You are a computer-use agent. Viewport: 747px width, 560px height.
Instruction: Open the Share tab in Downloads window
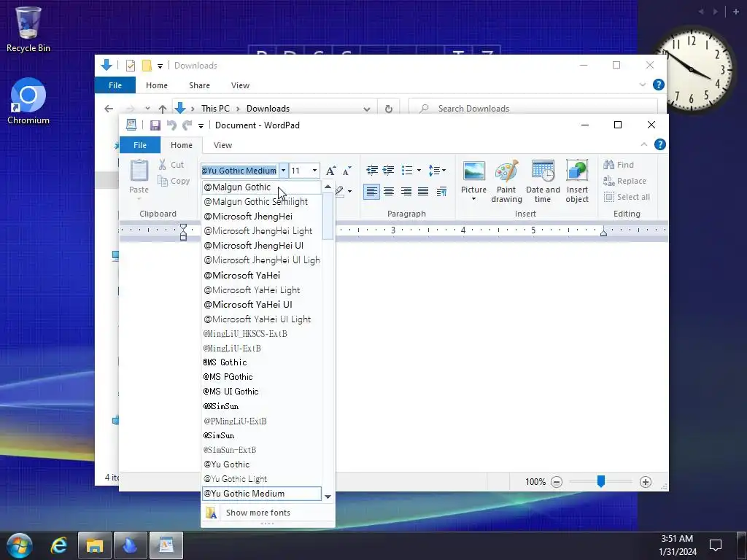pyautogui.click(x=199, y=85)
